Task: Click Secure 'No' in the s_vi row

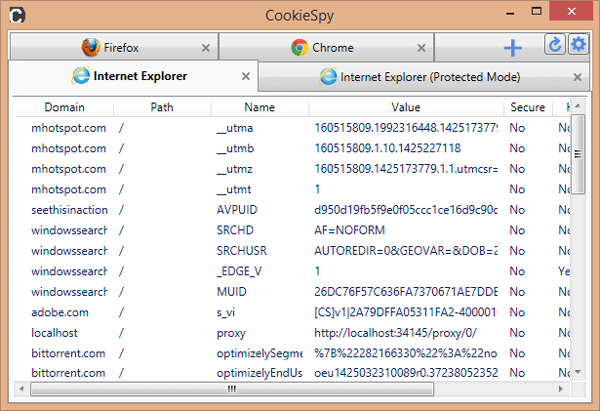Action: click(517, 312)
